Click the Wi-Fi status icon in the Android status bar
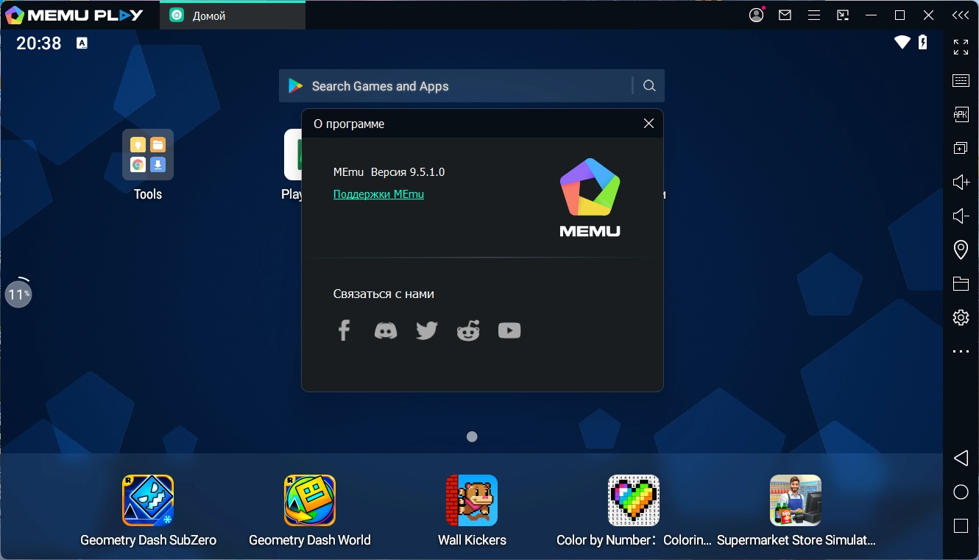The width and height of the screenshot is (979, 560). click(902, 43)
